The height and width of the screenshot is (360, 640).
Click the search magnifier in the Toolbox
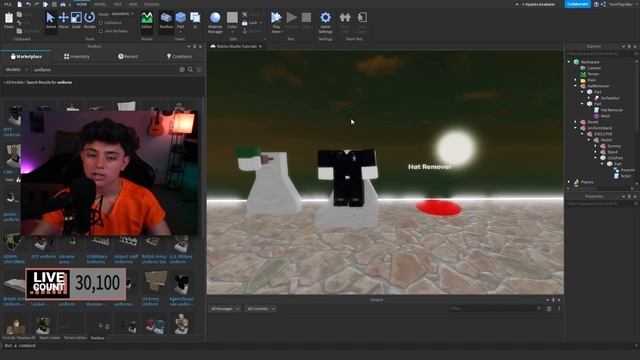pyautogui.click(x=190, y=70)
